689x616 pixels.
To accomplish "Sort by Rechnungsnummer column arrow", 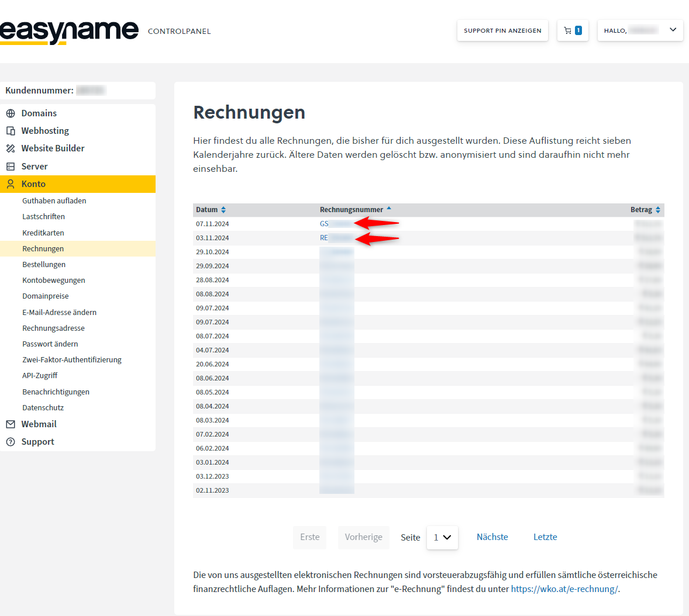I will coord(389,209).
